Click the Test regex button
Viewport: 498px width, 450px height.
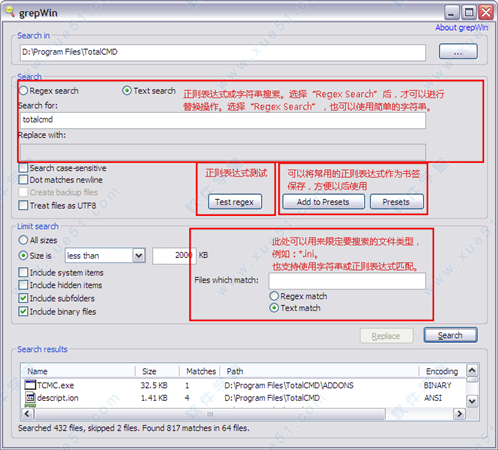tap(235, 202)
